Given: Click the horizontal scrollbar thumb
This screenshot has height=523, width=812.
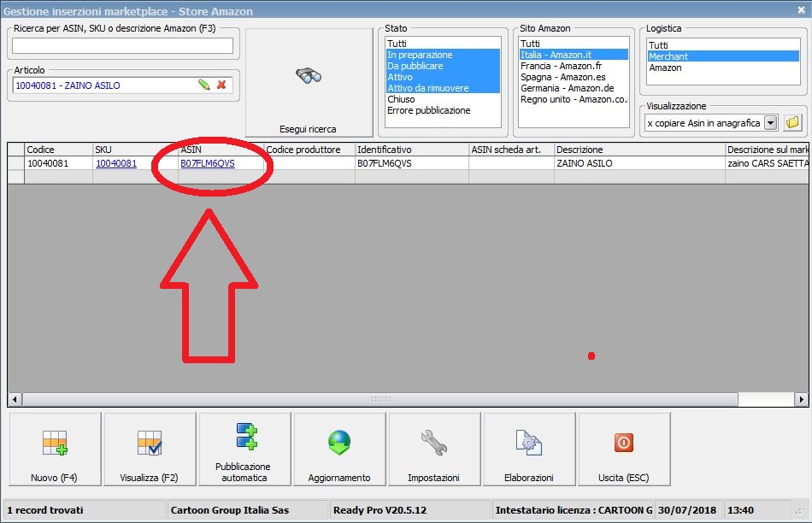Looking at the screenshot, I should click(380, 399).
